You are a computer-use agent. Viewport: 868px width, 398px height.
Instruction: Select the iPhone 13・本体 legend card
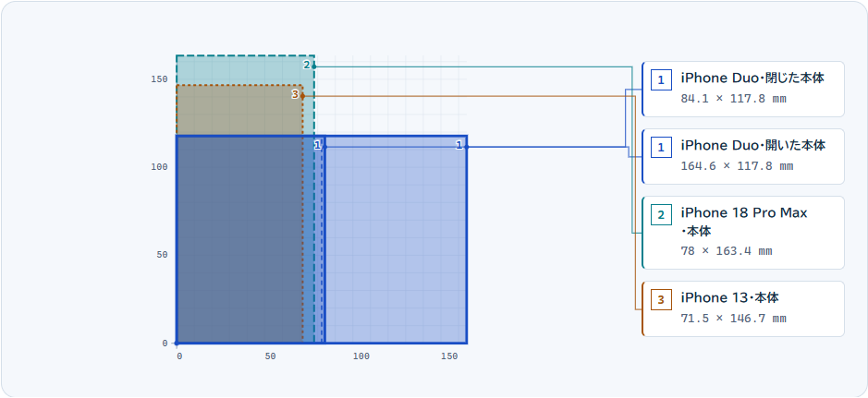click(x=743, y=308)
